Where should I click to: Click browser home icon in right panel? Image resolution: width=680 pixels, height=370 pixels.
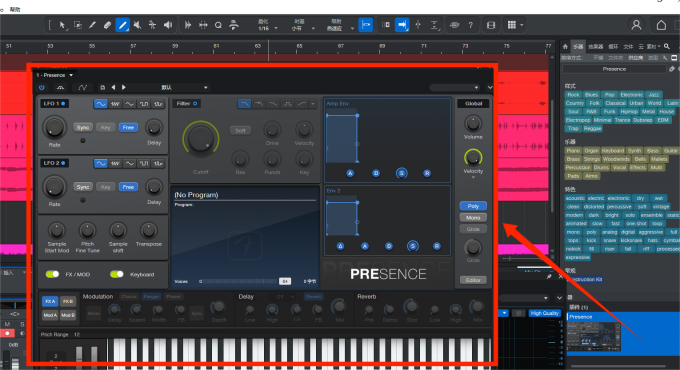pyautogui.click(x=565, y=46)
